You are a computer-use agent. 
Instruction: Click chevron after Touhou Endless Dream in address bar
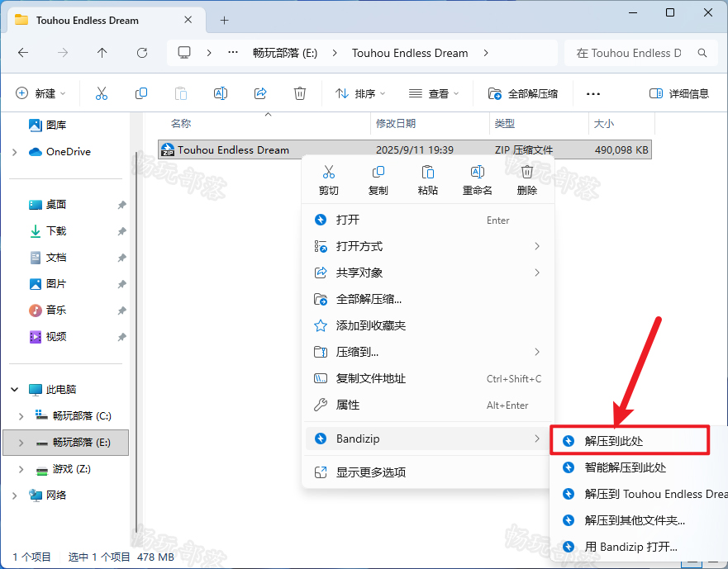tap(486, 53)
